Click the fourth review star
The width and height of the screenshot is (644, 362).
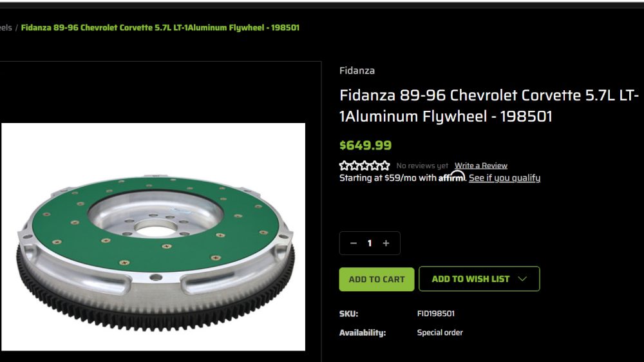pyautogui.click(x=375, y=166)
